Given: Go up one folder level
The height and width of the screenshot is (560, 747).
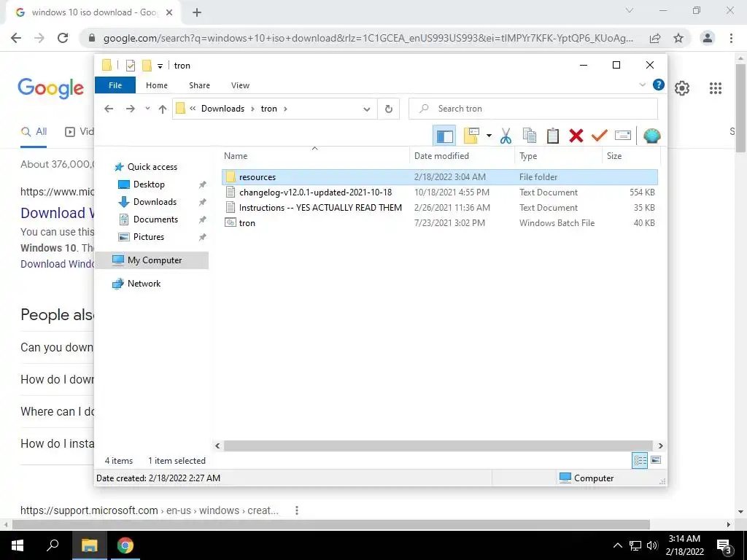Looking at the screenshot, I should tap(163, 109).
